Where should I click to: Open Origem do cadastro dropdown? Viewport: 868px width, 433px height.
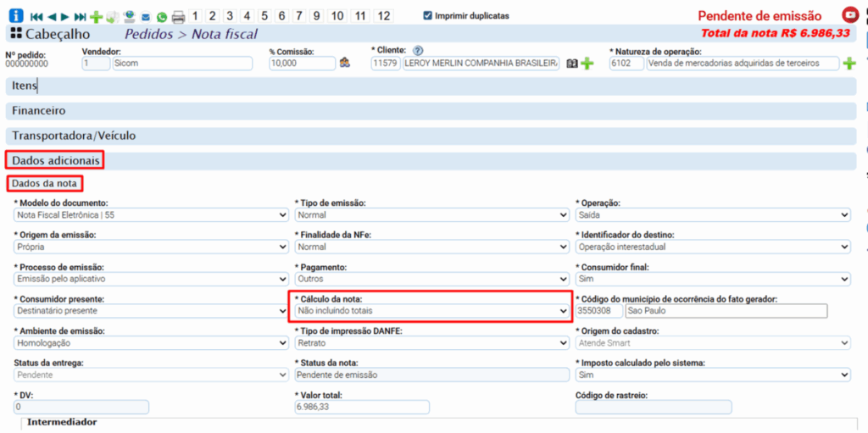[x=713, y=342]
